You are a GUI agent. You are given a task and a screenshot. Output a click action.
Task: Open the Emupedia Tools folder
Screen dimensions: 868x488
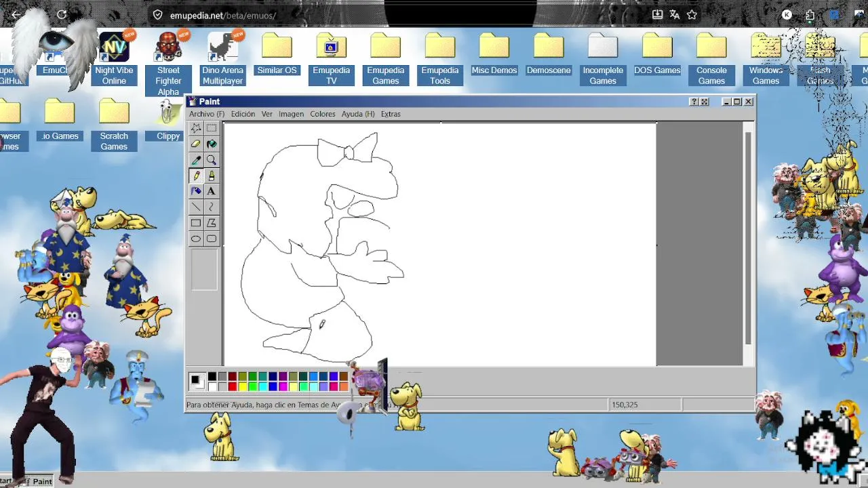tap(440, 59)
